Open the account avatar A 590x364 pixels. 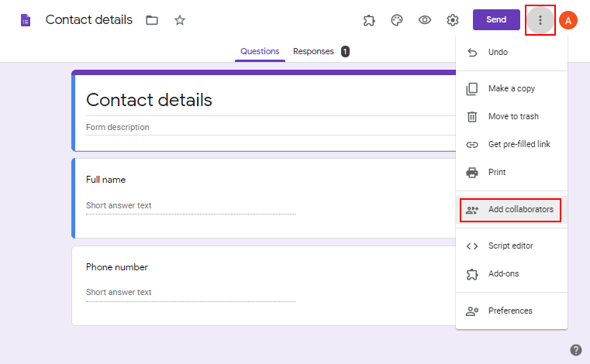(568, 20)
